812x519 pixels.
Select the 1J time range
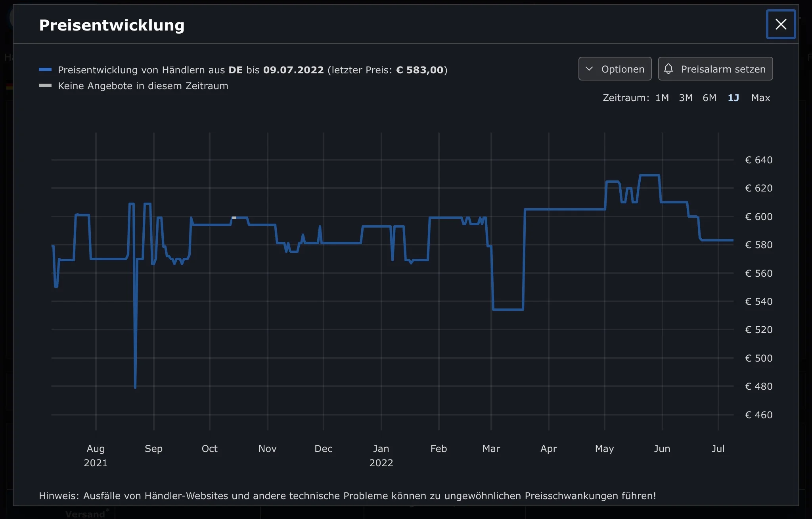(733, 98)
